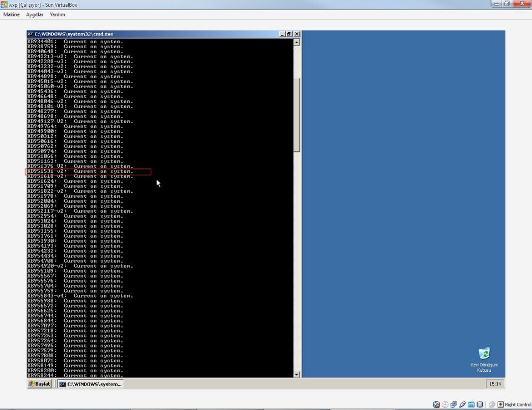
Task: Click the KB950312 line in the console
Action: click(x=75, y=136)
